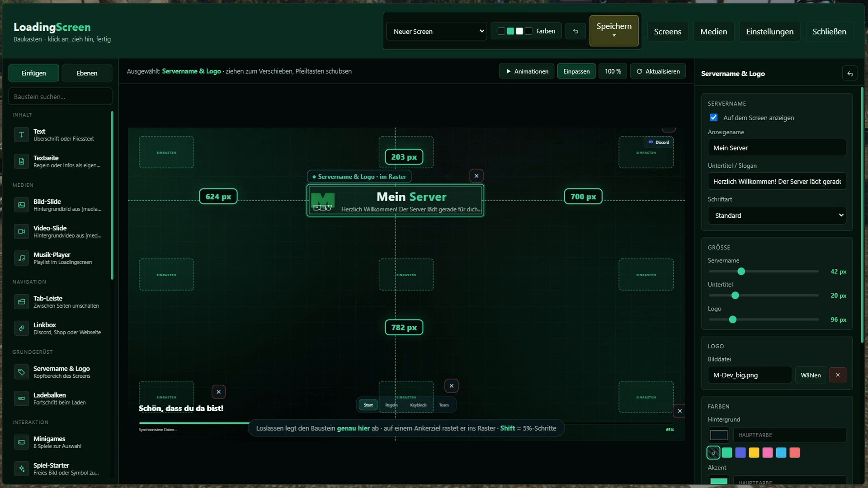Viewport: 868px width, 488px height.
Task: Open the Neuer Screen dropdown
Action: (x=437, y=31)
